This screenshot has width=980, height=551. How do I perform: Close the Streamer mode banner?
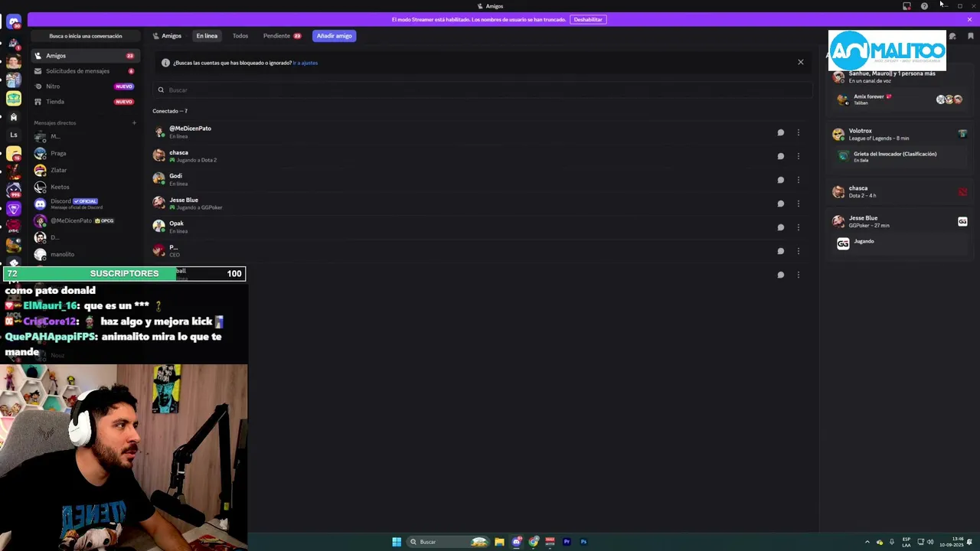coord(969,19)
